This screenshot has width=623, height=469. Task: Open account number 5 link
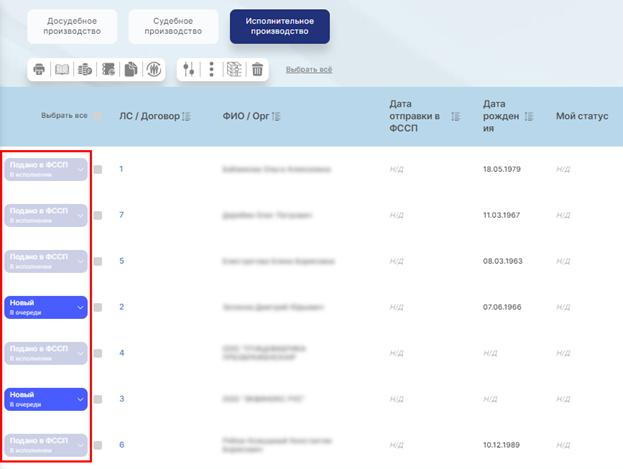tap(121, 261)
